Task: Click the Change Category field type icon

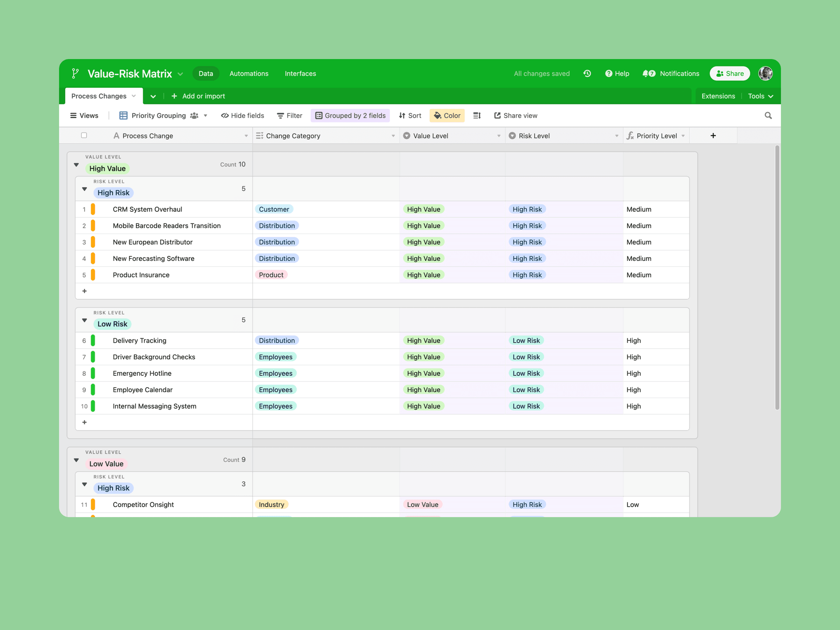Action: tap(259, 136)
